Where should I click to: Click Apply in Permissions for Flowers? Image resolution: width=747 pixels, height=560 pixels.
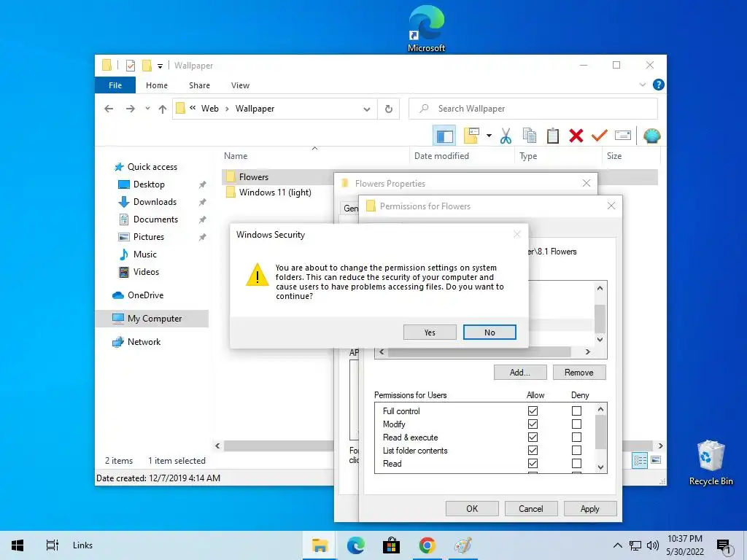589,508
